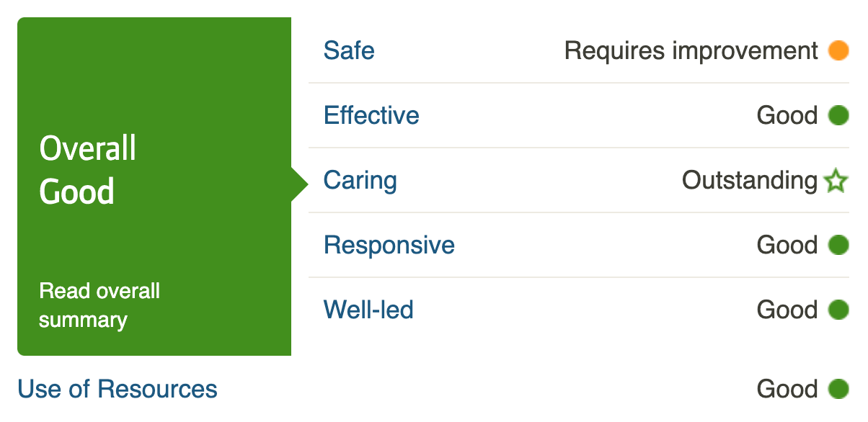The width and height of the screenshot is (868, 422).
Task: Open the Effective category link
Action: [x=371, y=115]
